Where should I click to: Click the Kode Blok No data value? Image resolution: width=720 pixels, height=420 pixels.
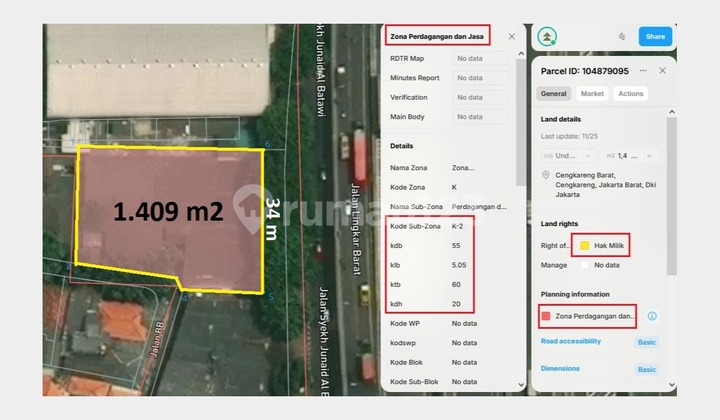[464, 362]
